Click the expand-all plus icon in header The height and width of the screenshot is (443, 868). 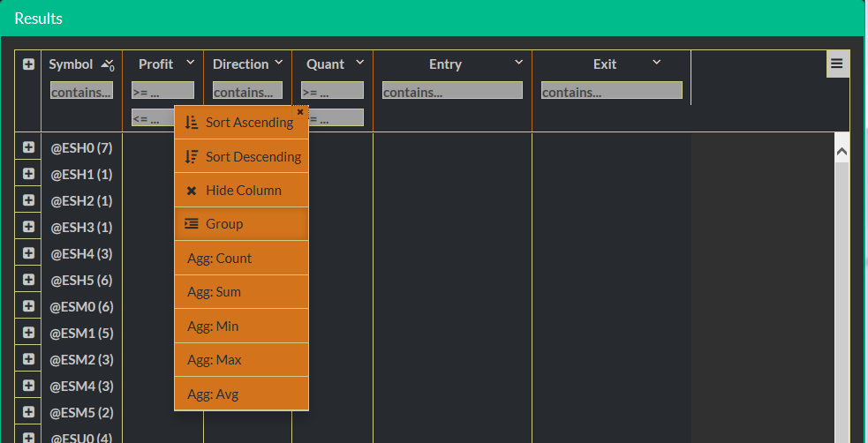(x=28, y=64)
